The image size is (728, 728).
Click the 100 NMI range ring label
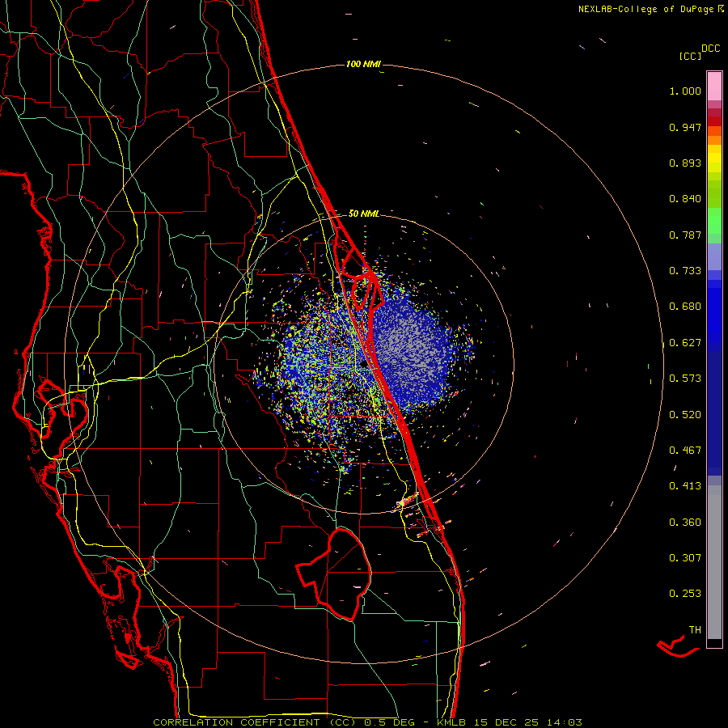pos(363,64)
